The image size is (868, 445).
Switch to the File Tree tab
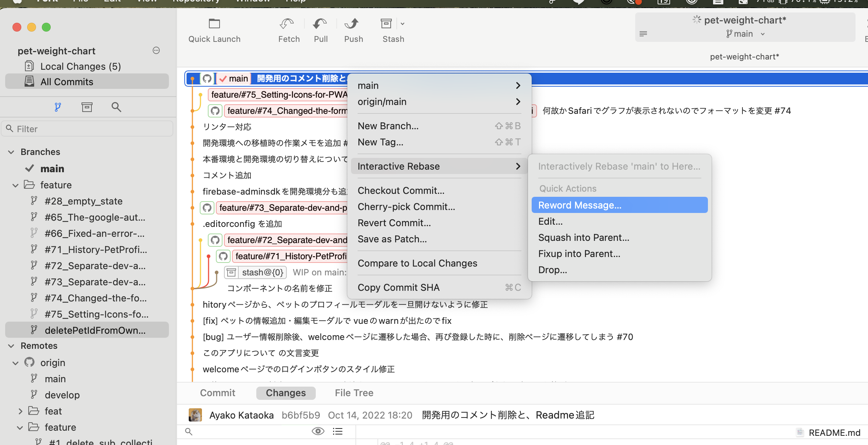coord(354,392)
